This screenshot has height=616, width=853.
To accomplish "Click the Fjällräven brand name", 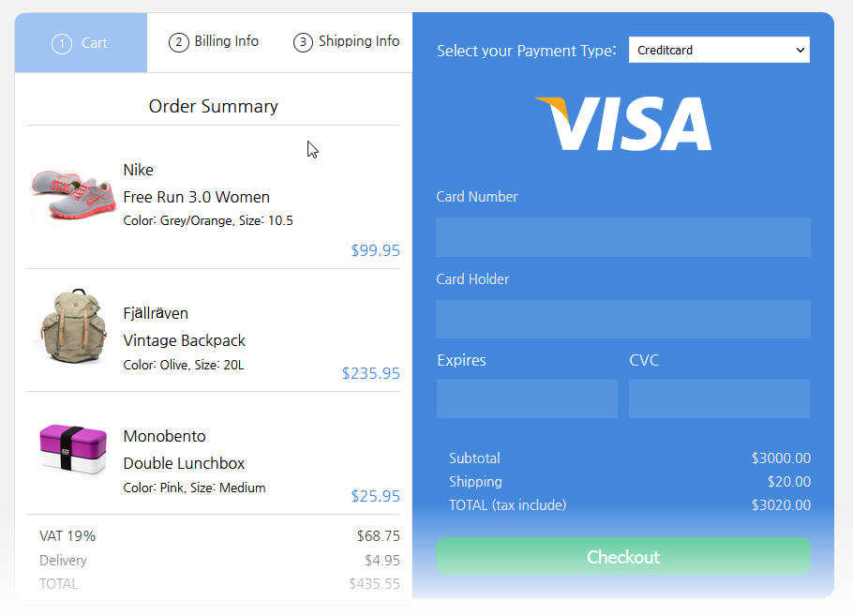I will (x=156, y=313).
